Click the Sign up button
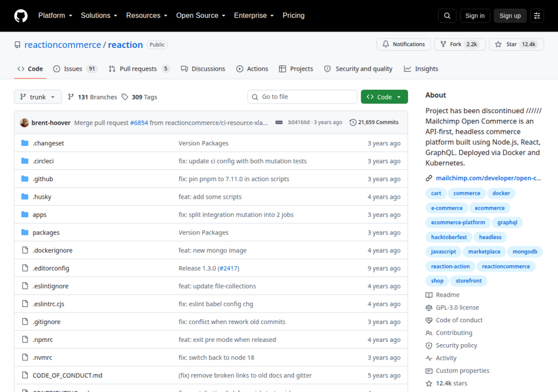This screenshot has height=392, width=558. (x=510, y=16)
